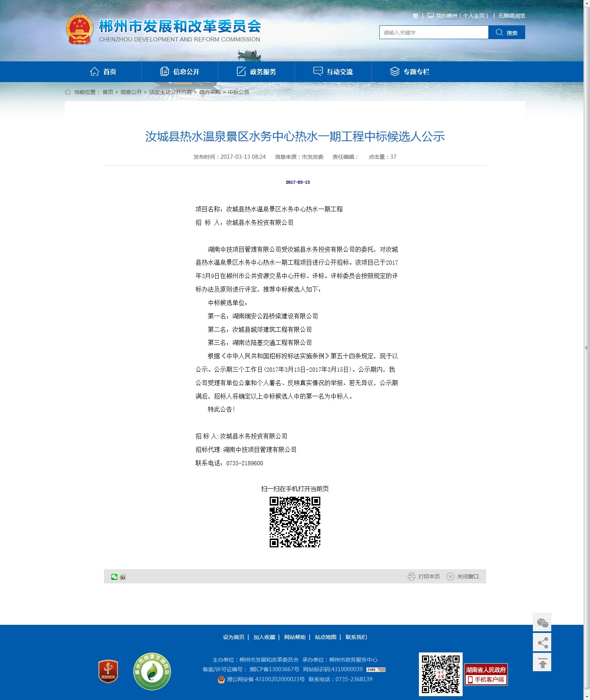Click 政府采购 in the breadcrumb
Image resolution: width=590 pixels, height=700 pixels.
pyautogui.click(x=210, y=92)
